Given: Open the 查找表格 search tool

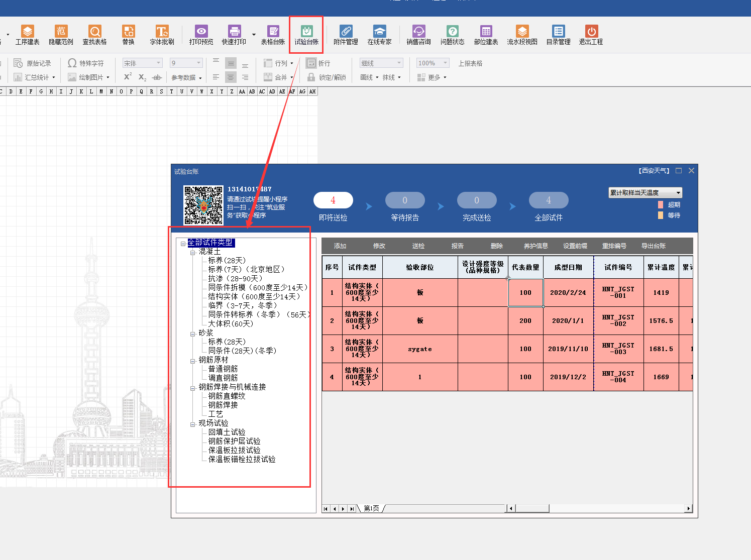Looking at the screenshot, I should (94, 35).
